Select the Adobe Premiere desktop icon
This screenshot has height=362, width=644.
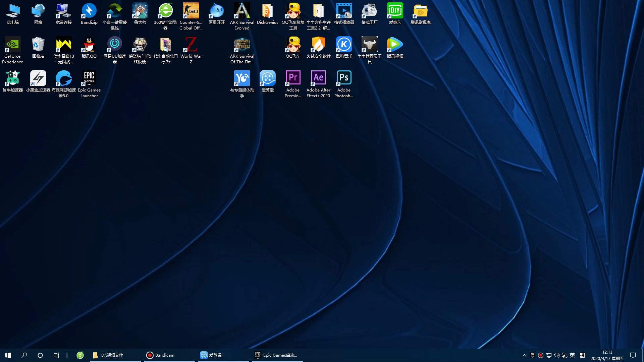tap(293, 78)
